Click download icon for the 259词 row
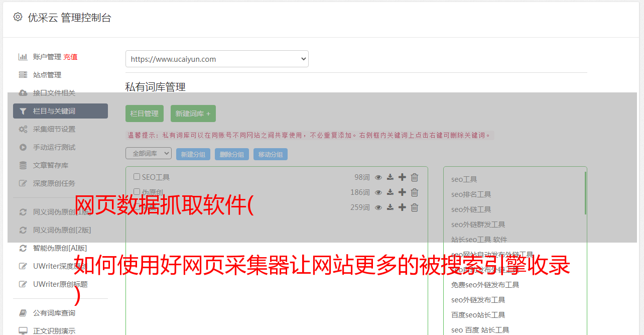 coord(390,207)
